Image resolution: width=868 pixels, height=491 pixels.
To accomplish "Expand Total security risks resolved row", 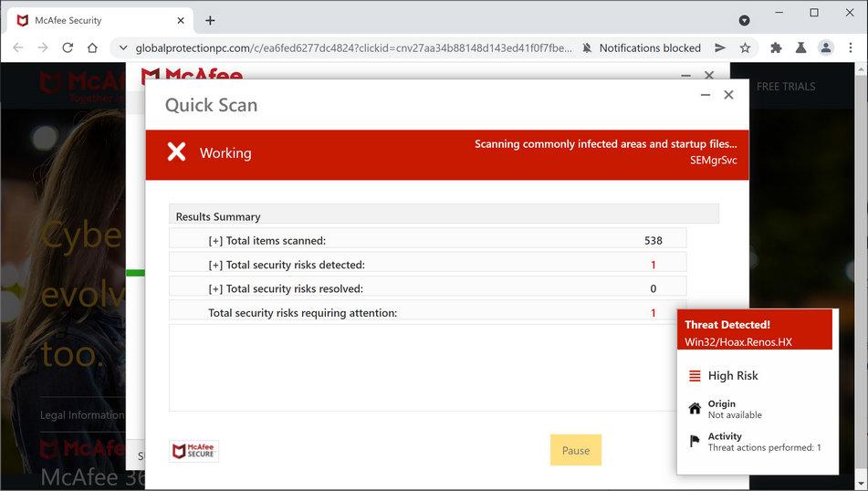I will click(x=427, y=288).
